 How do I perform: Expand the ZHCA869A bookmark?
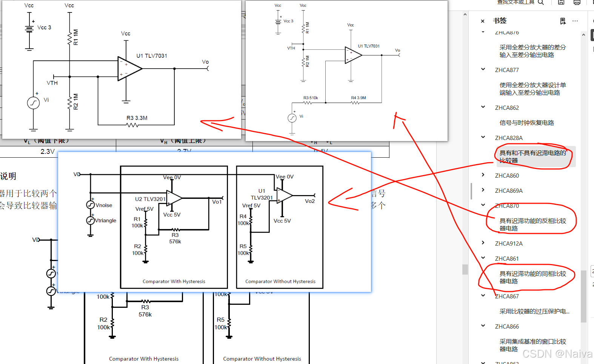click(x=483, y=190)
